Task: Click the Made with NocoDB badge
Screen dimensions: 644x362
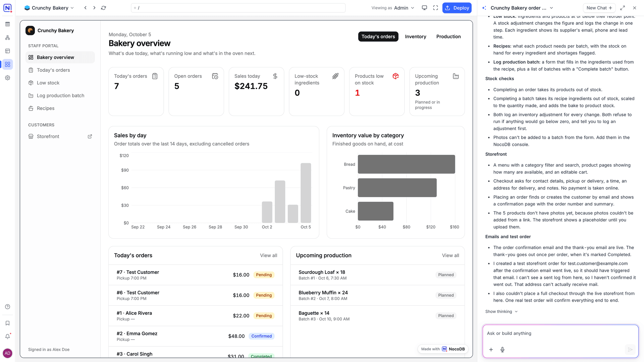Action: coord(443,349)
